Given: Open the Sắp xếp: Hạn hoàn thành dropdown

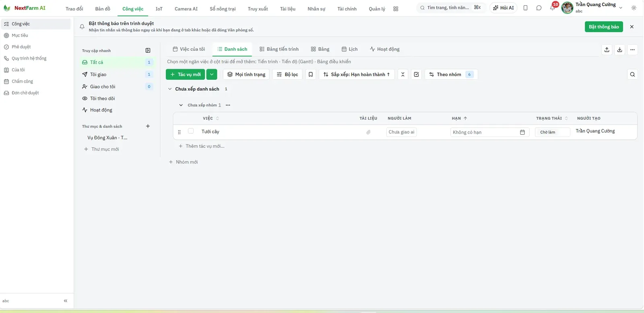Looking at the screenshot, I should pyautogui.click(x=357, y=74).
